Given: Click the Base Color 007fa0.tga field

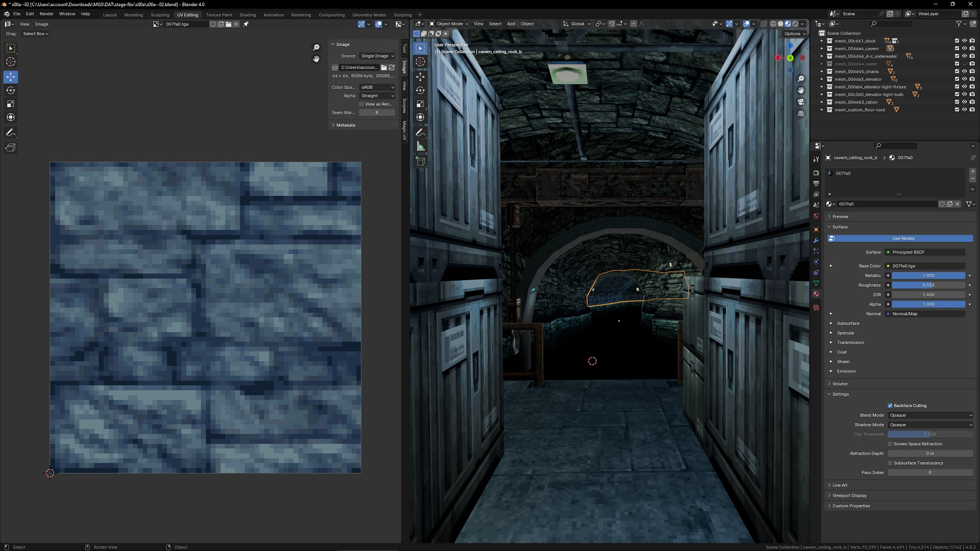Looking at the screenshot, I should pos(925,266).
